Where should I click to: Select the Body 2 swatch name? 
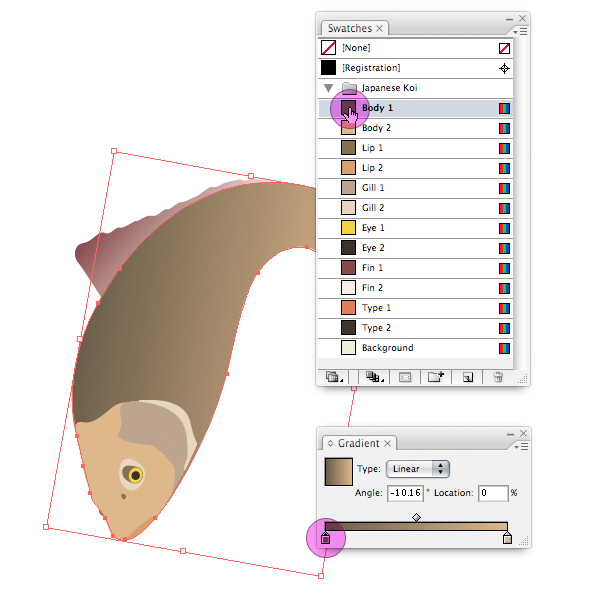tap(376, 128)
